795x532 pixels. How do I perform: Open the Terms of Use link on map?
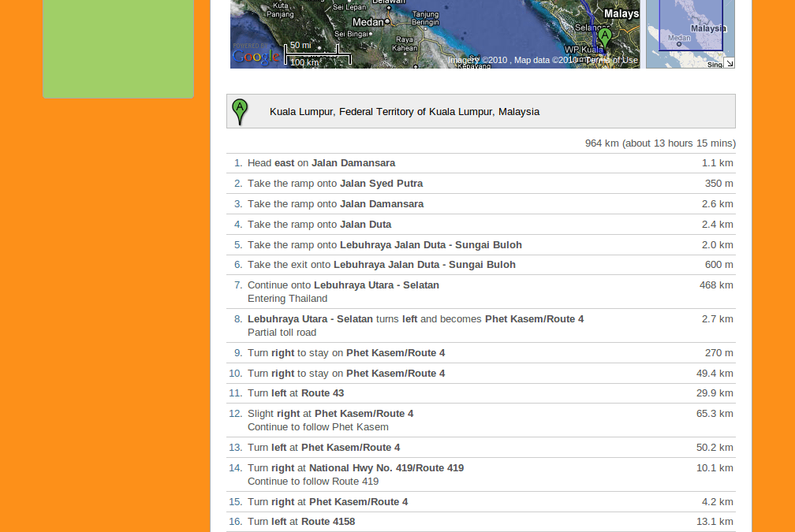[x=612, y=60]
